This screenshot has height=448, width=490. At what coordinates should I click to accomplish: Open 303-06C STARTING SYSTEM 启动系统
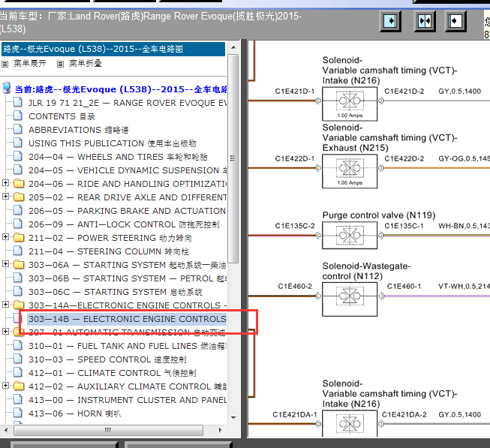tap(116, 292)
